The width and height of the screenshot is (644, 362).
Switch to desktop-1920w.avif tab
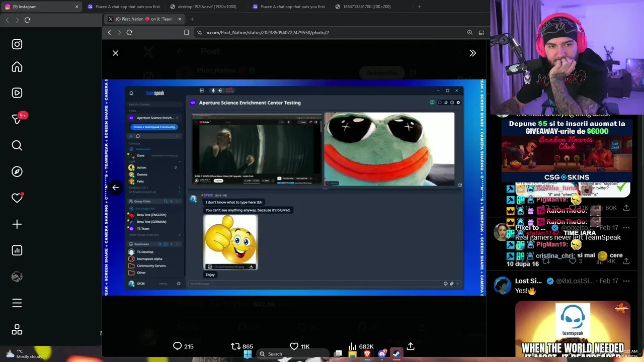pos(206,7)
